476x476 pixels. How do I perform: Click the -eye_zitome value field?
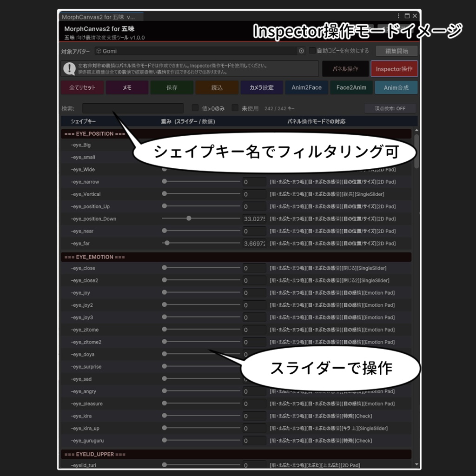coord(254,330)
